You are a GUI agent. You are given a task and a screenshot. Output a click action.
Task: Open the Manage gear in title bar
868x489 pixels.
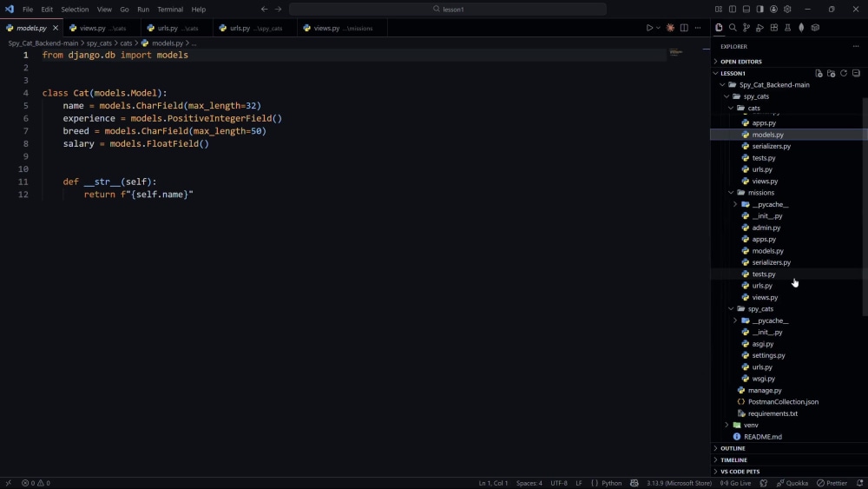(787, 9)
